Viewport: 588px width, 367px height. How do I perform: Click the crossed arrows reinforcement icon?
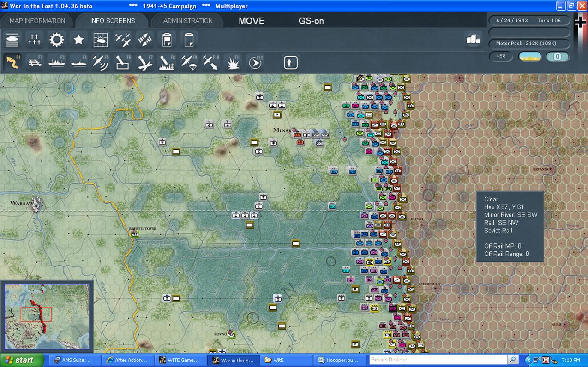tap(145, 40)
